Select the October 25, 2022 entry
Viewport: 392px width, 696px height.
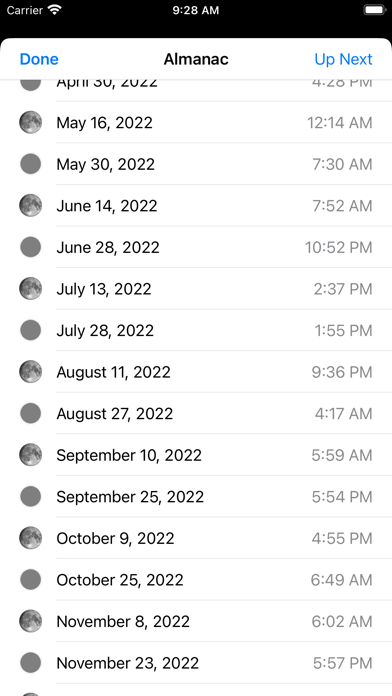[196, 580]
